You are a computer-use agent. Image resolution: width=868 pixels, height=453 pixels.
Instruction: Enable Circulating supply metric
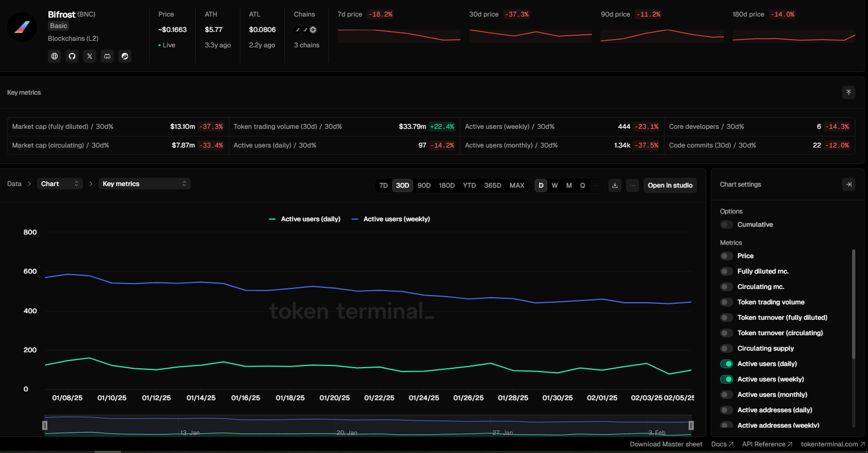[x=727, y=348]
